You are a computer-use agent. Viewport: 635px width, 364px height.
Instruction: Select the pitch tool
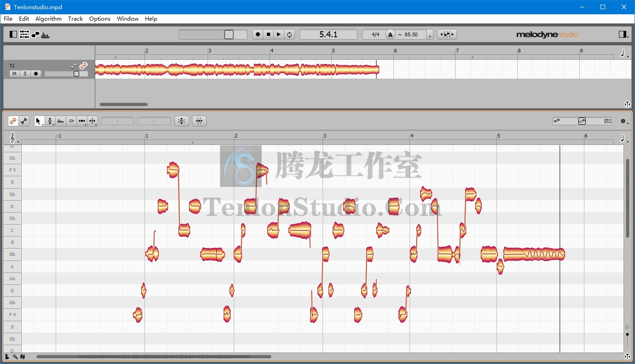[x=50, y=121]
